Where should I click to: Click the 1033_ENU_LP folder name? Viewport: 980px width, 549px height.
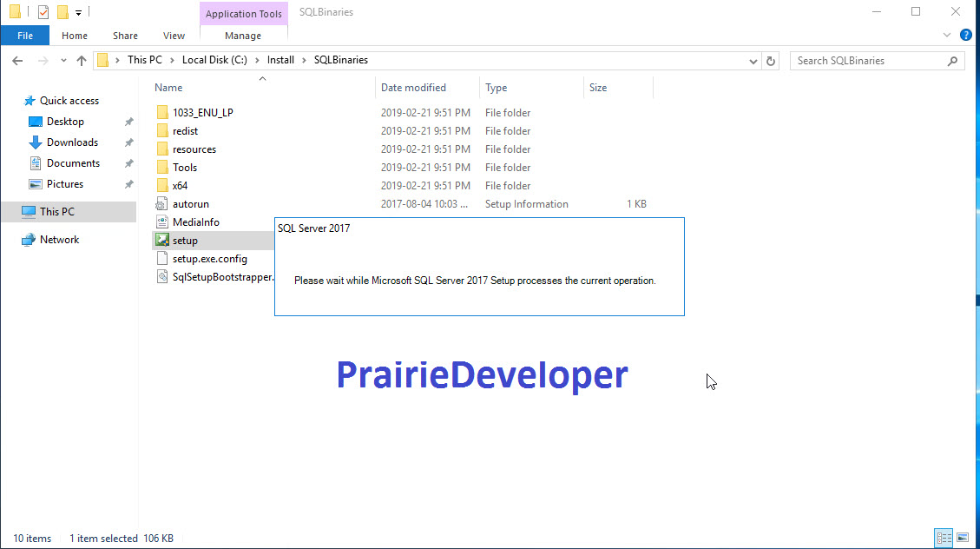(203, 113)
